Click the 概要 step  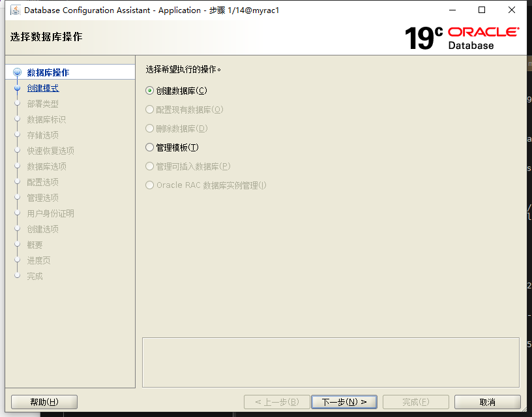click(x=35, y=245)
